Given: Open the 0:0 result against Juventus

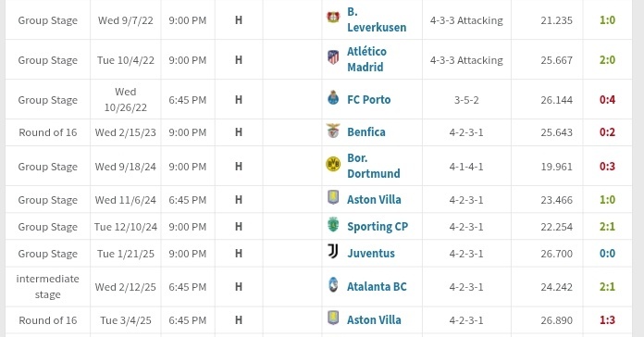Looking at the screenshot, I should pos(607,253).
